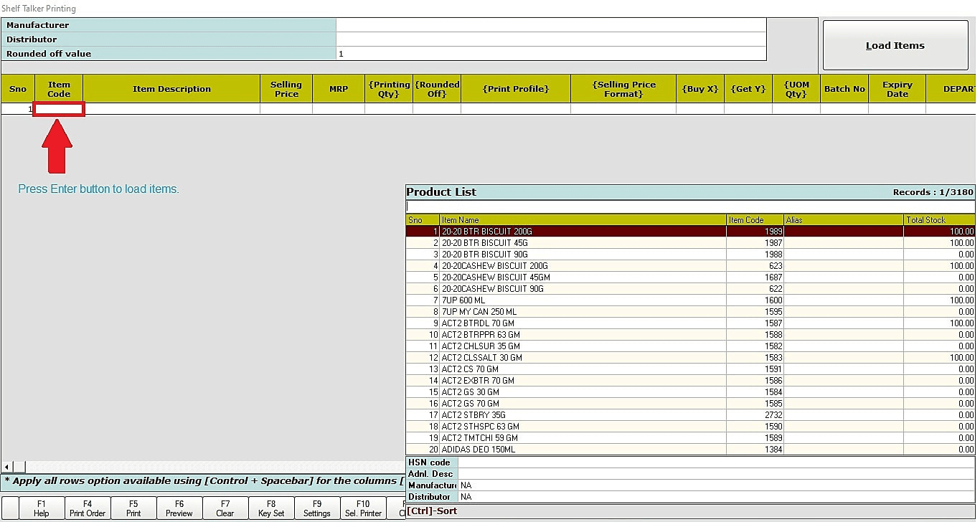Screen dimensions: 980x522
Task: Click the F7 Clear button
Action: [225, 508]
